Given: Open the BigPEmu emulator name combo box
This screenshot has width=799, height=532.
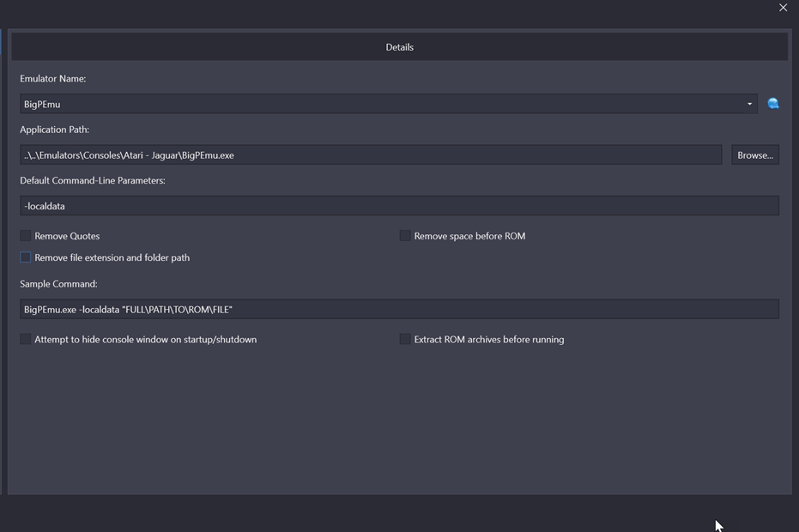Looking at the screenshot, I should [x=388, y=104].
